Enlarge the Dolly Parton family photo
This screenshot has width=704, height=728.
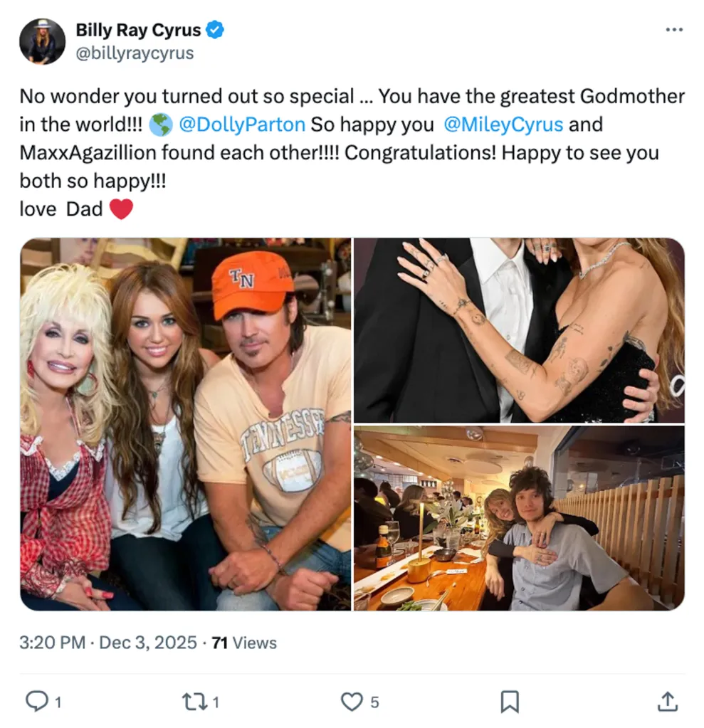pyautogui.click(x=185, y=423)
